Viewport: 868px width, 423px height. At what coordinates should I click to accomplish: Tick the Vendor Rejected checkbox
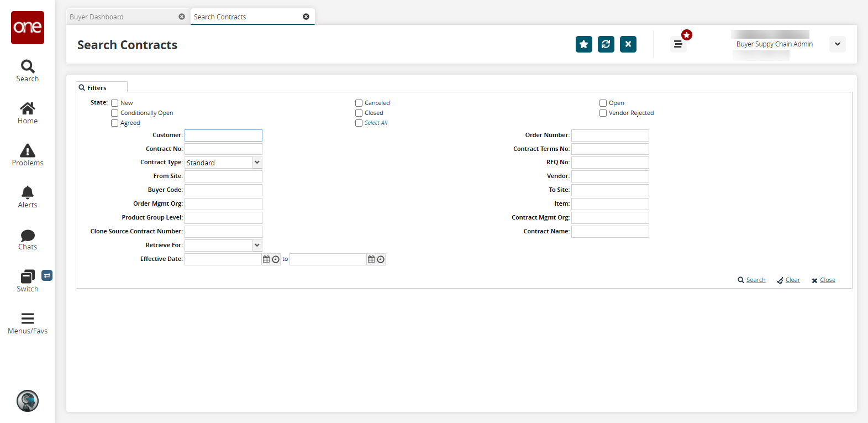coord(603,113)
